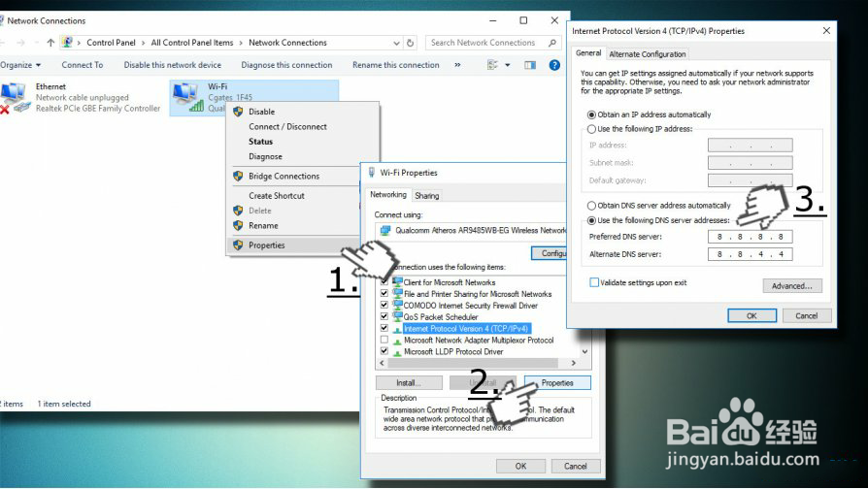Image resolution: width=868 pixels, height=489 pixels.
Task: Click the Qualcomm Atheros adapter icon
Action: (x=385, y=230)
